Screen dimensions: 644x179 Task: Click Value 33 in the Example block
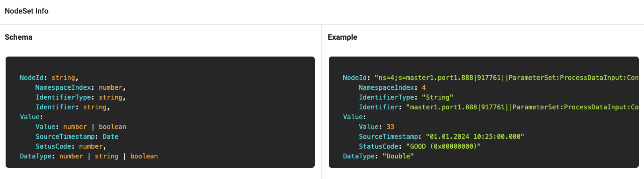[390, 127]
